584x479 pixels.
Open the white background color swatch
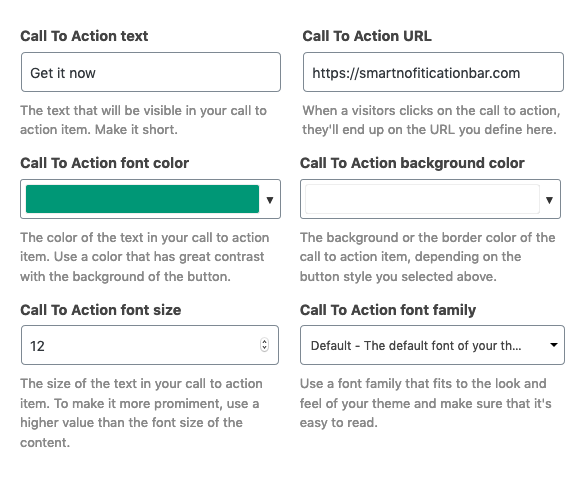[422, 199]
